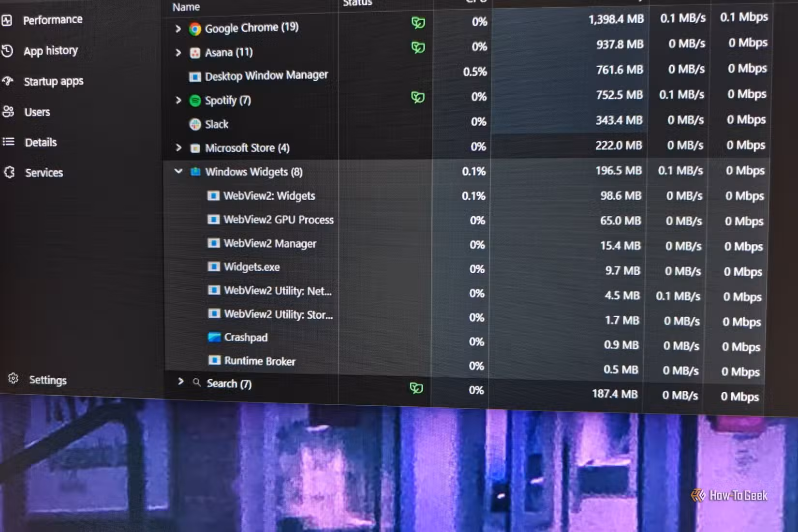Image resolution: width=798 pixels, height=532 pixels.
Task: Select the Asana (11) process
Action: click(x=229, y=52)
